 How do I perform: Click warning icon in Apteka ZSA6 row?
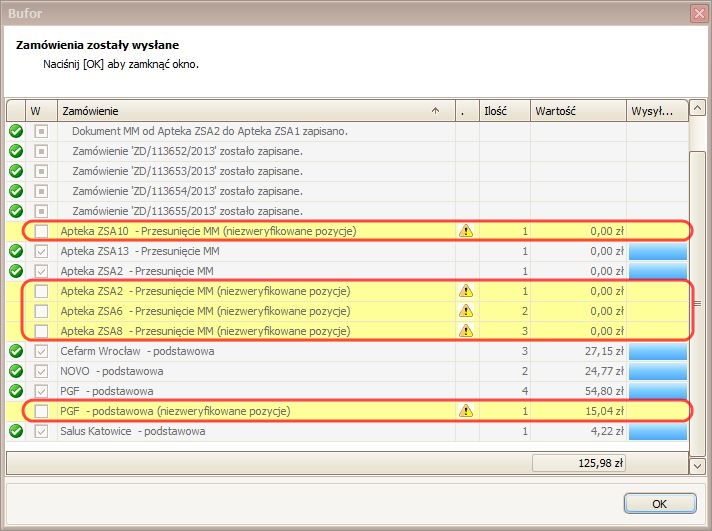pos(465,311)
